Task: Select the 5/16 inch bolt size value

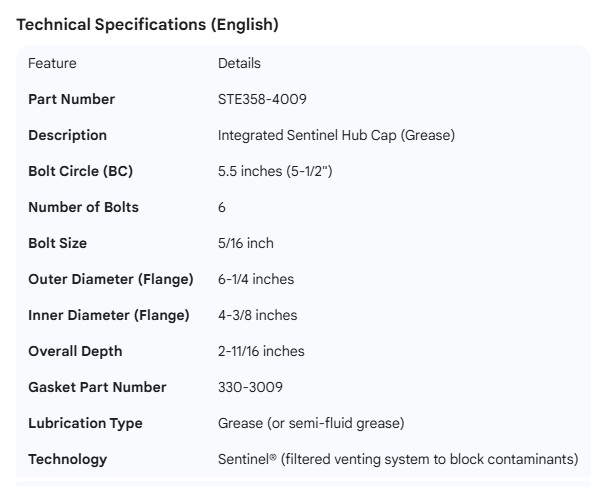Action: pyautogui.click(x=246, y=243)
